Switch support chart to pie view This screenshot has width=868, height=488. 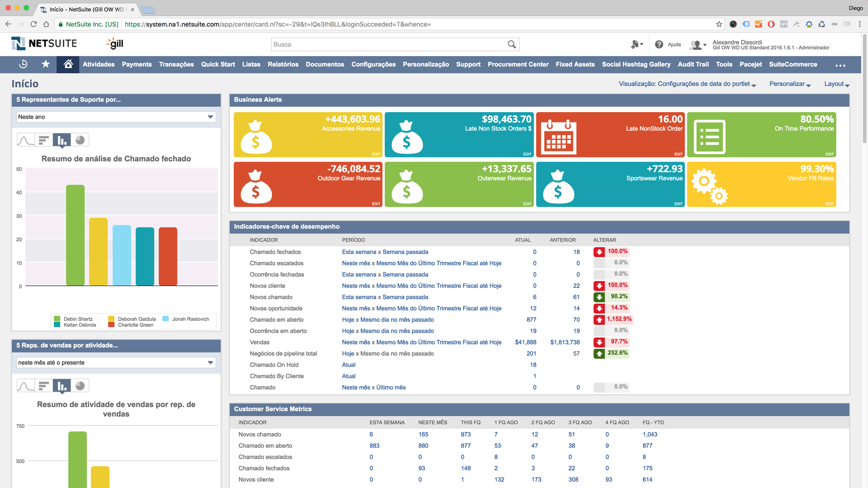pyautogui.click(x=80, y=140)
